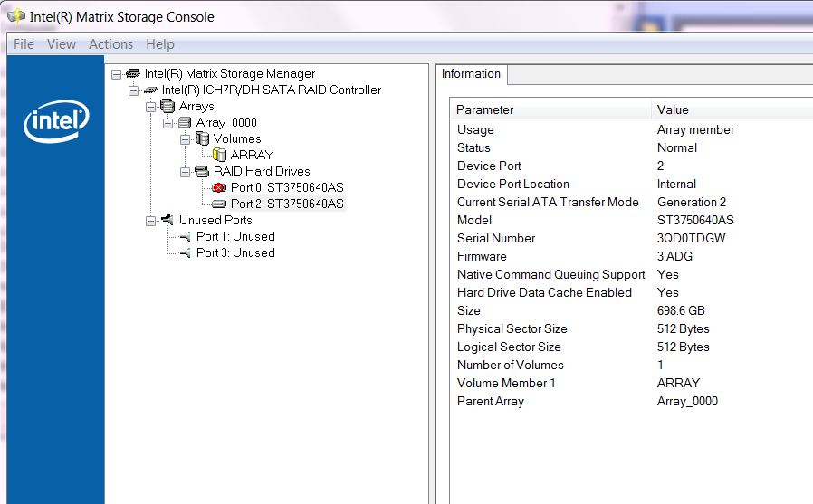Click the Usage parameter row
The image size is (813, 504).
point(632,130)
